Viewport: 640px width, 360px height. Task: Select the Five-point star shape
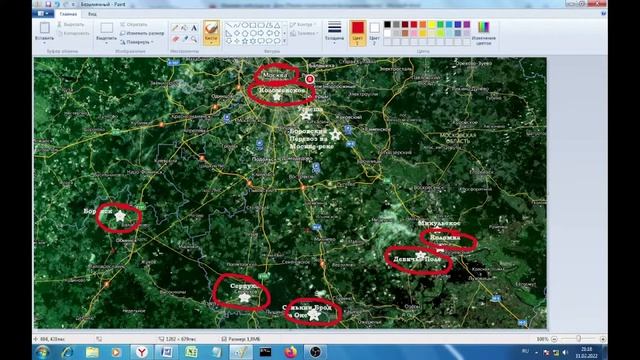[x=245, y=41]
